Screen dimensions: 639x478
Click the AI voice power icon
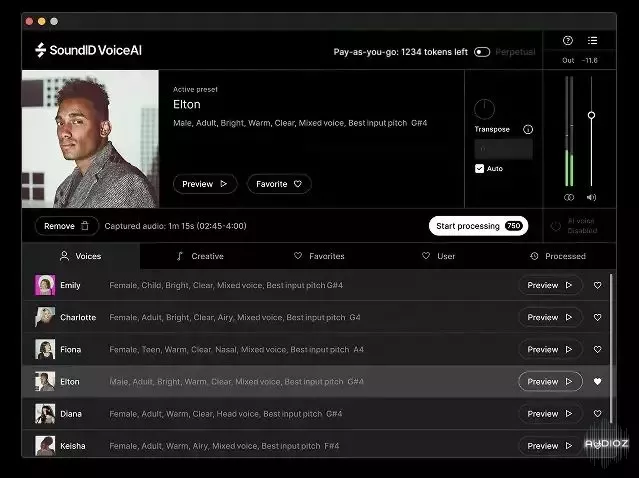point(555,226)
